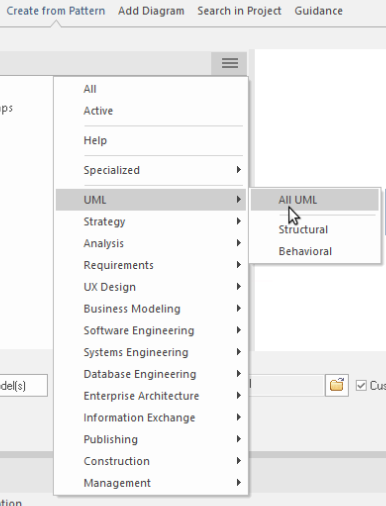Switch to Add Diagram tab

(151, 11)
